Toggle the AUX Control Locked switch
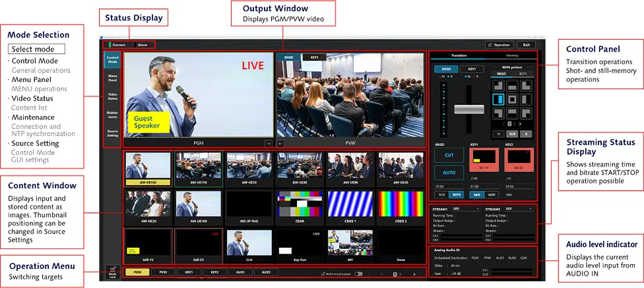644x288 pixels. tap(359, 273)
